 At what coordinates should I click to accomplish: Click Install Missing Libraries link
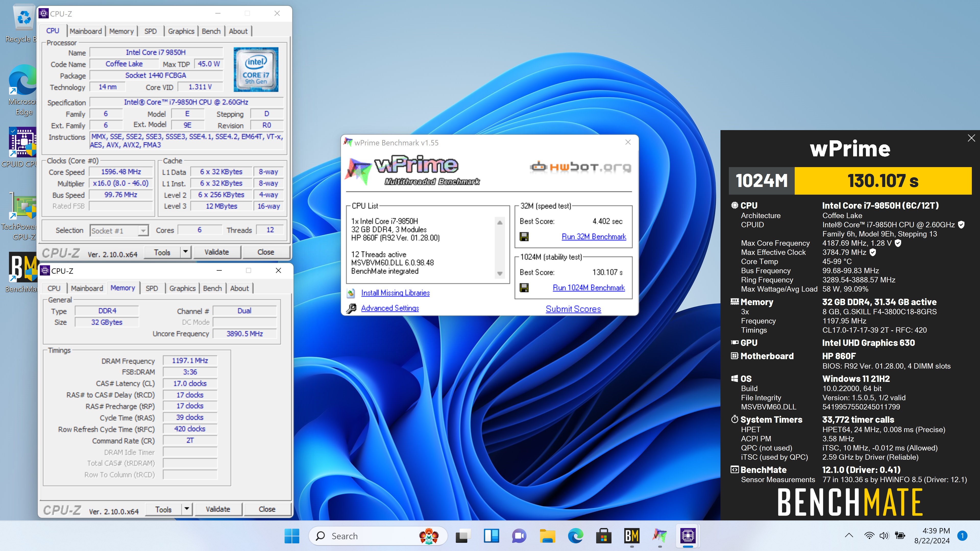pos(395,293)
